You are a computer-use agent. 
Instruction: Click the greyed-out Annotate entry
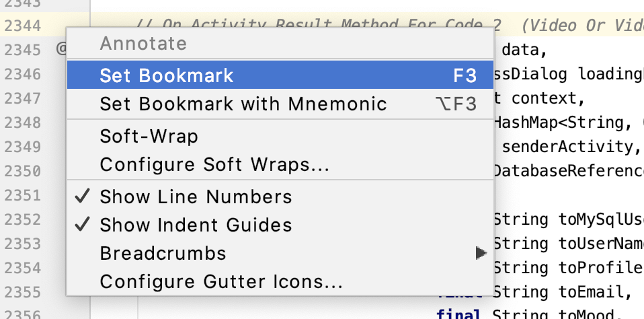click(143, 44)
